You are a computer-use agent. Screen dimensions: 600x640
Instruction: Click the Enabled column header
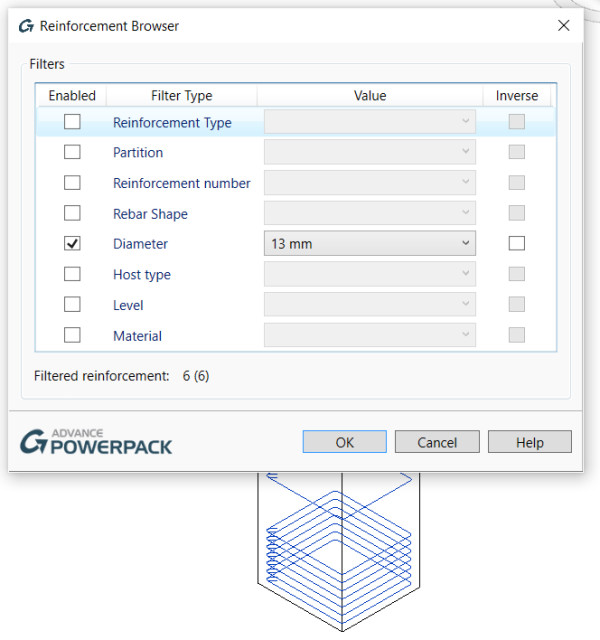tap(72, 96)
